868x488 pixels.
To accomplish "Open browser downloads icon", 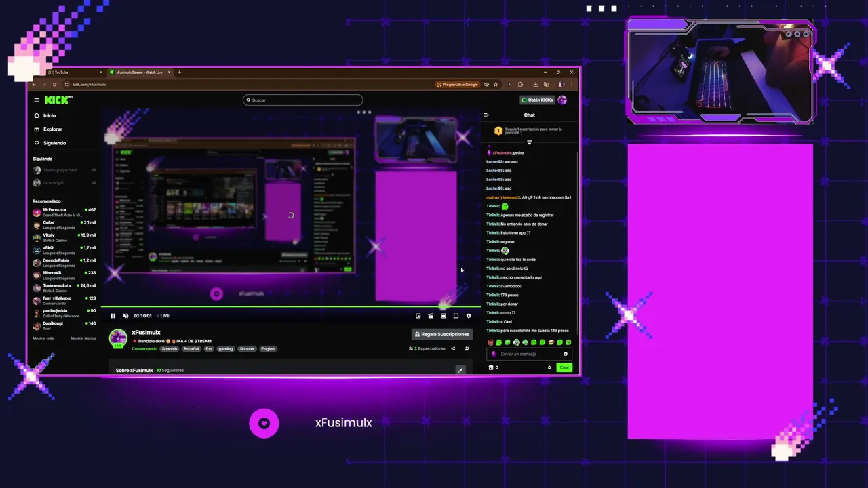I will 535,85.
